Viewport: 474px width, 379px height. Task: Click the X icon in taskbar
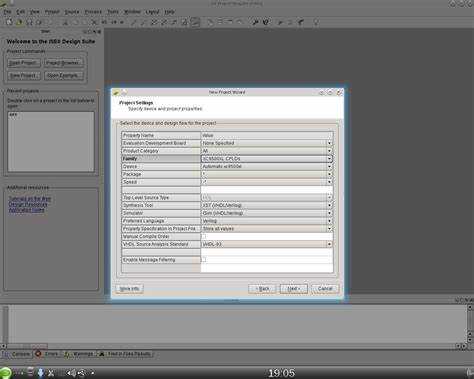pos(51,373)
